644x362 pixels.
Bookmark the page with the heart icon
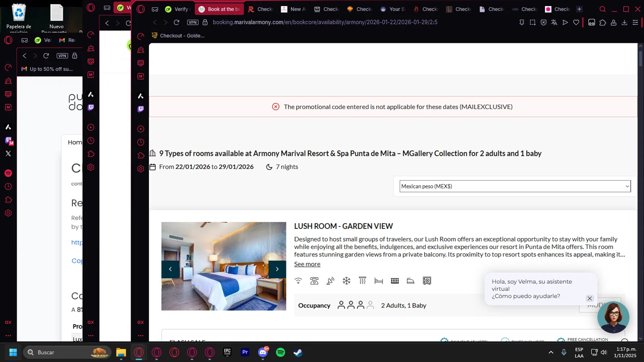click(576, 22)
